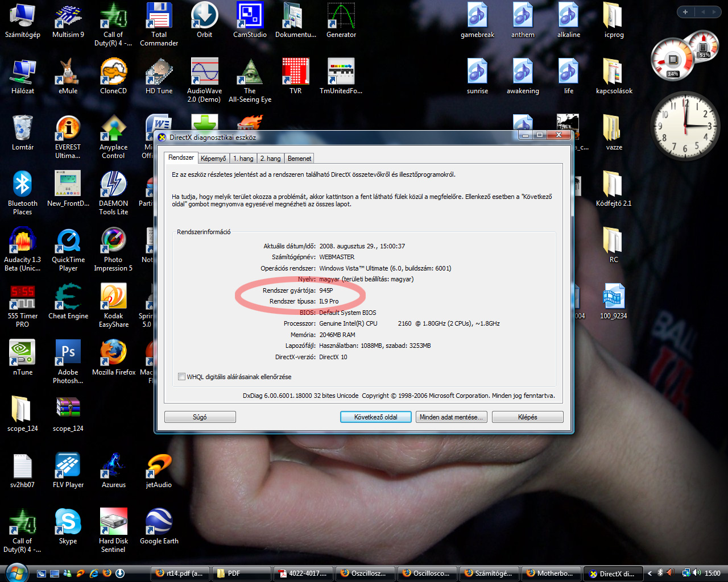Launch the EVEREST Ultimate shortcut
728x582 pixels.
[x=68, y=137]
